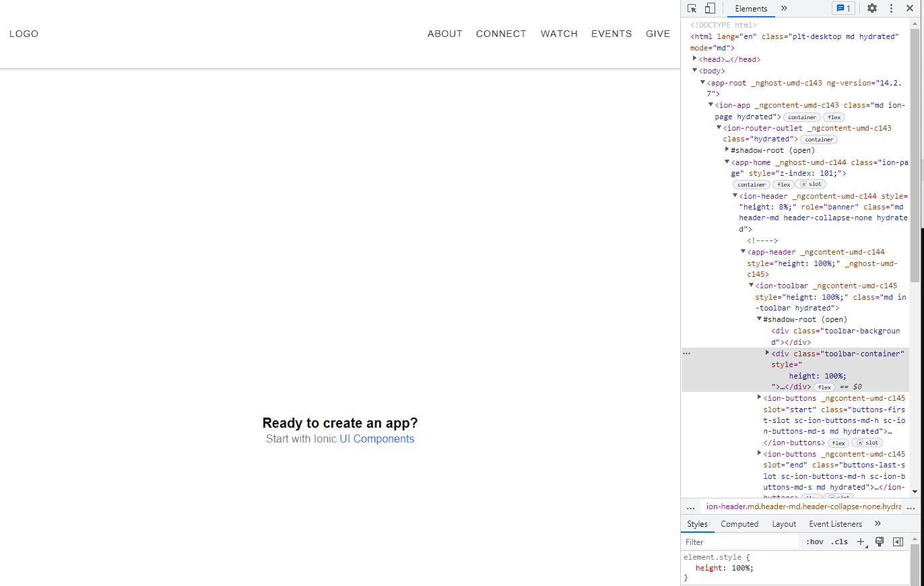Viewport: 924px width, 586px height.
Task: Open the GIVE navigation link
Action: tap(658, 34)
